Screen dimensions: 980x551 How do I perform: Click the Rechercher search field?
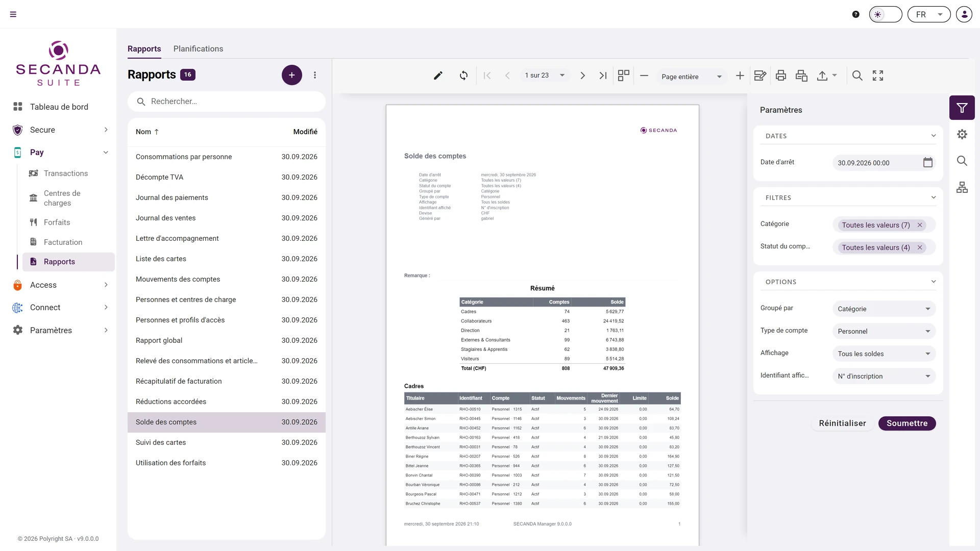[x=227, y=102]
